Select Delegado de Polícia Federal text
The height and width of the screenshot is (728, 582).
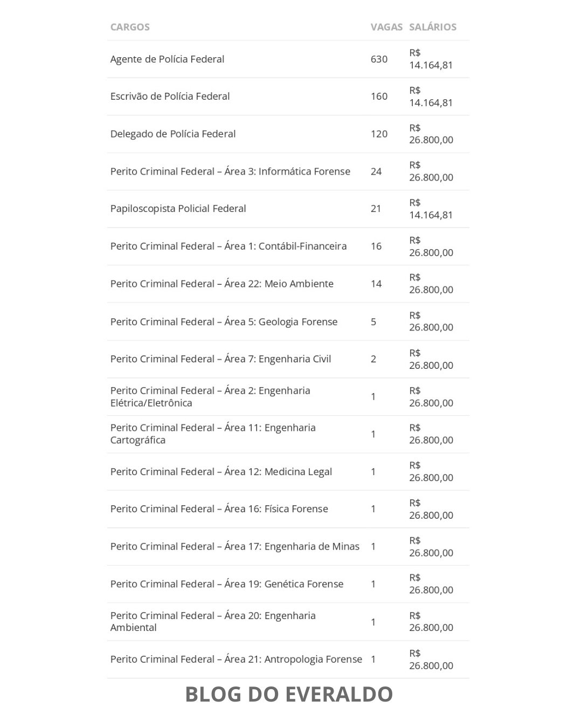click(x=173, y=134)
